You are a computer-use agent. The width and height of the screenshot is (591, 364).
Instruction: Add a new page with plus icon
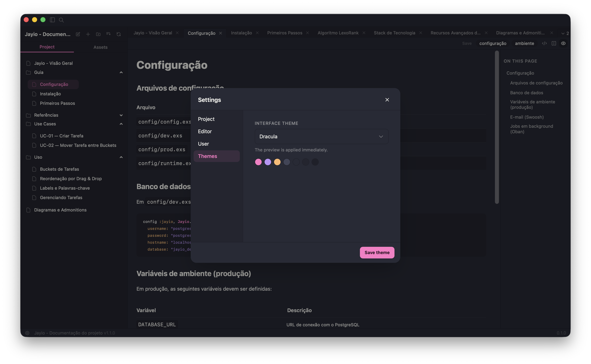(88, 34)
